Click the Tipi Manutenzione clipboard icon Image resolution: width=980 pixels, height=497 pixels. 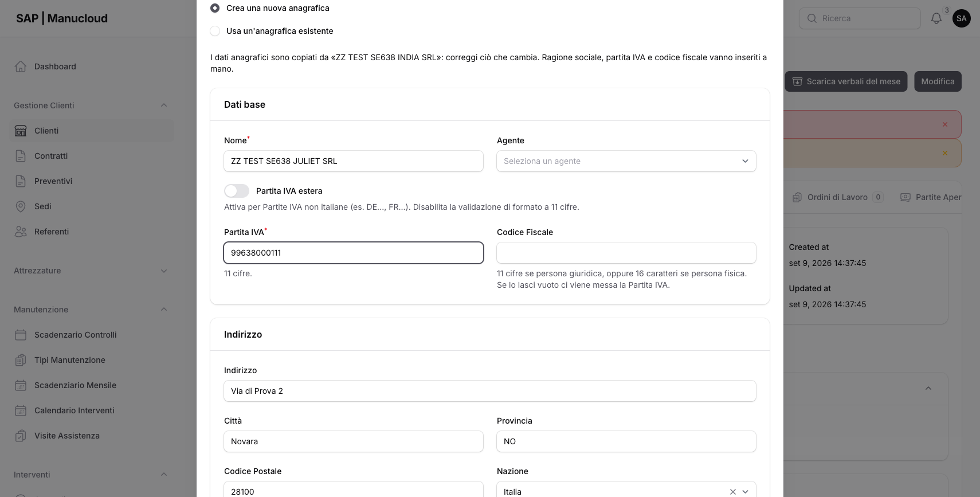click(x=21, y=360)
